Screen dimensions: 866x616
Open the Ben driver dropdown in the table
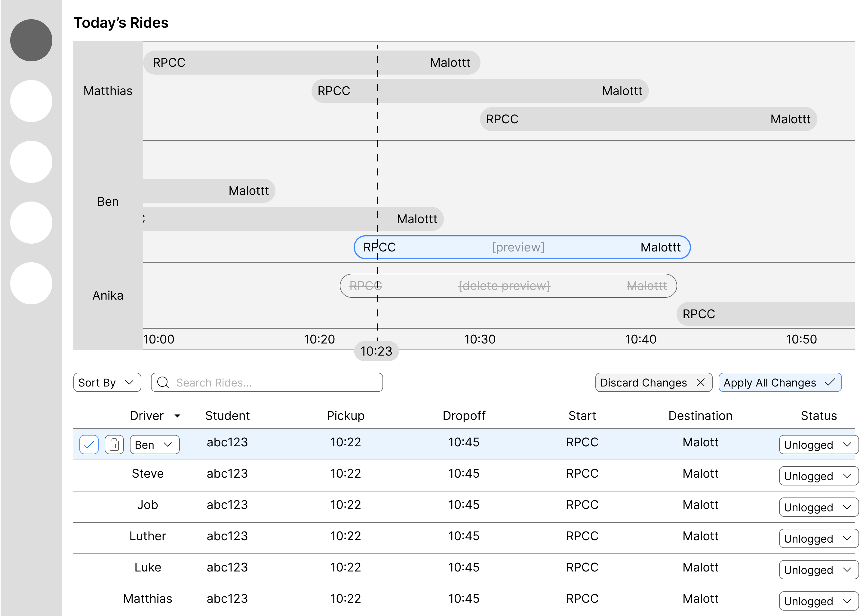[x=155, y=445]
